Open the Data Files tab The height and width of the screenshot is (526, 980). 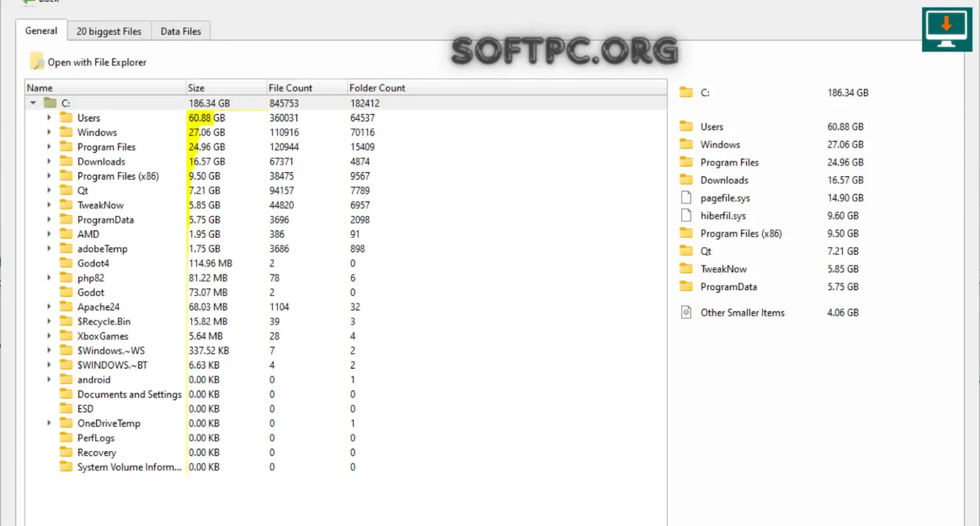tap(181, 31)
